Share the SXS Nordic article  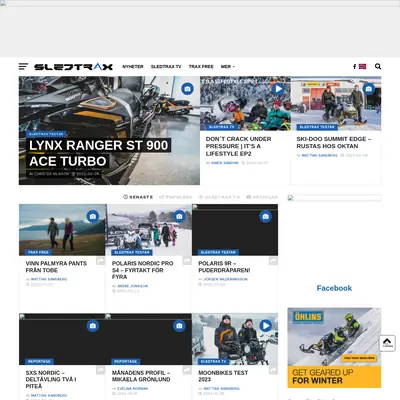(101, 370)
